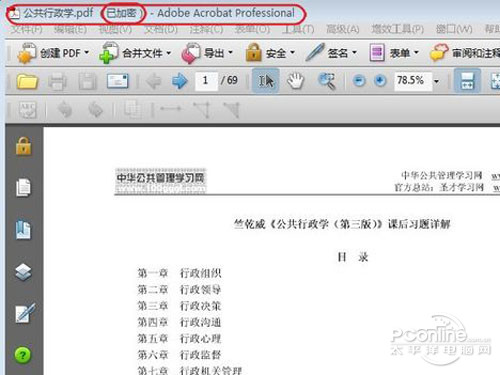Open the Bookmarks panel in the sidebar
This screenshot has height=375, width=500.
tap(23, 230)
